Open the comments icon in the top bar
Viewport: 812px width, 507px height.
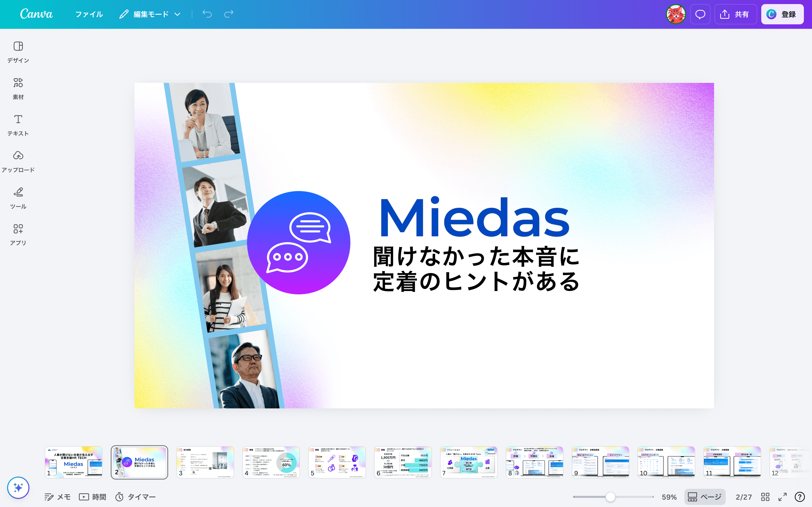pyautogui.click(x=700, y=14)
